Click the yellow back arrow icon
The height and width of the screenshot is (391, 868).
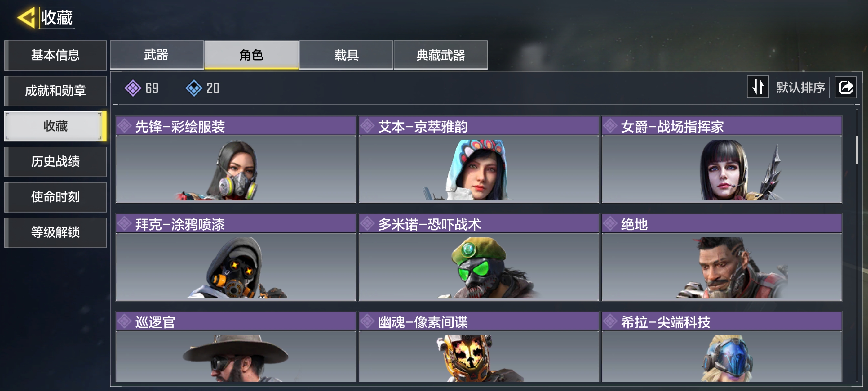[x=26, y=17]
